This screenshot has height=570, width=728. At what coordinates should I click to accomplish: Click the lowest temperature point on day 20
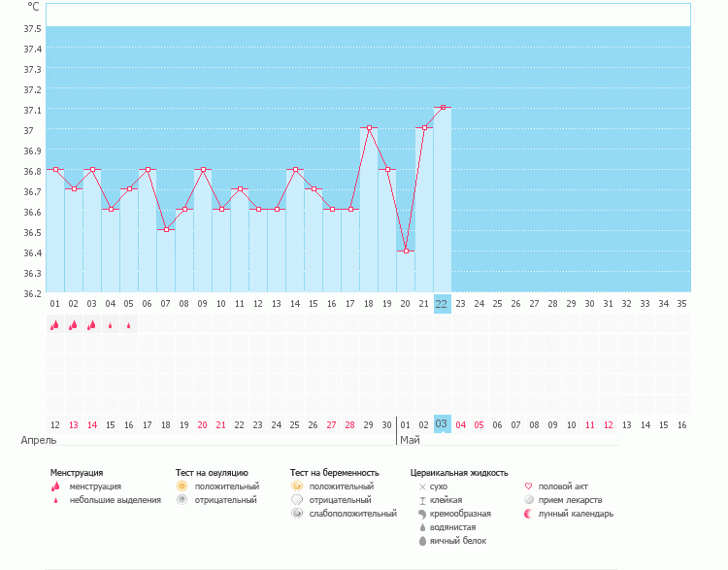[x=406, y=251]
